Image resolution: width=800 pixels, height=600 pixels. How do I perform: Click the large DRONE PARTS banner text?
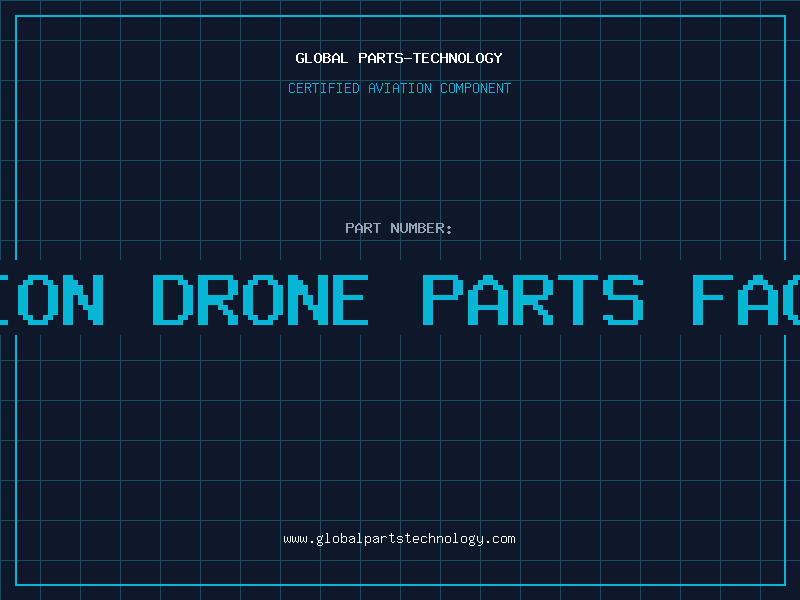point(398,299)
